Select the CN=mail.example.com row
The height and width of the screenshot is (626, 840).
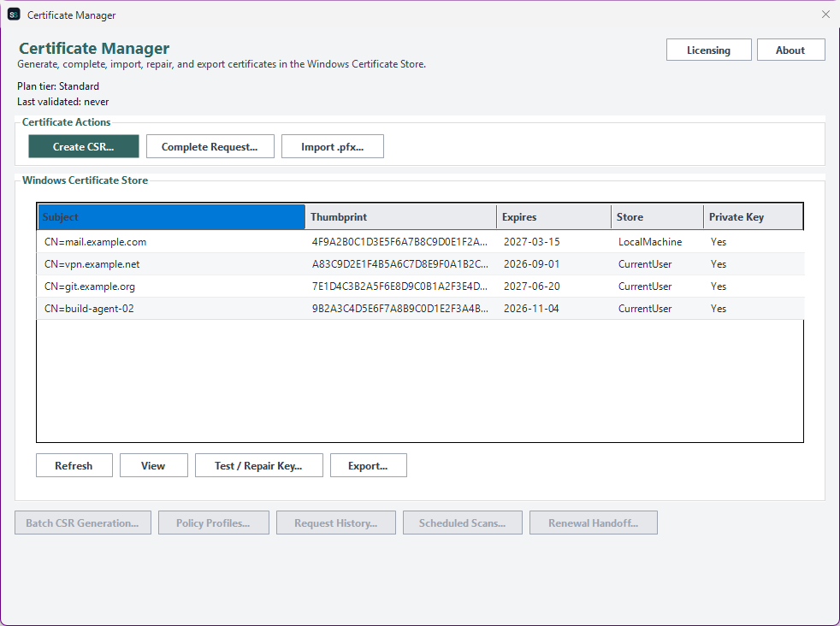pyautogui.click(x=421, y=241)
